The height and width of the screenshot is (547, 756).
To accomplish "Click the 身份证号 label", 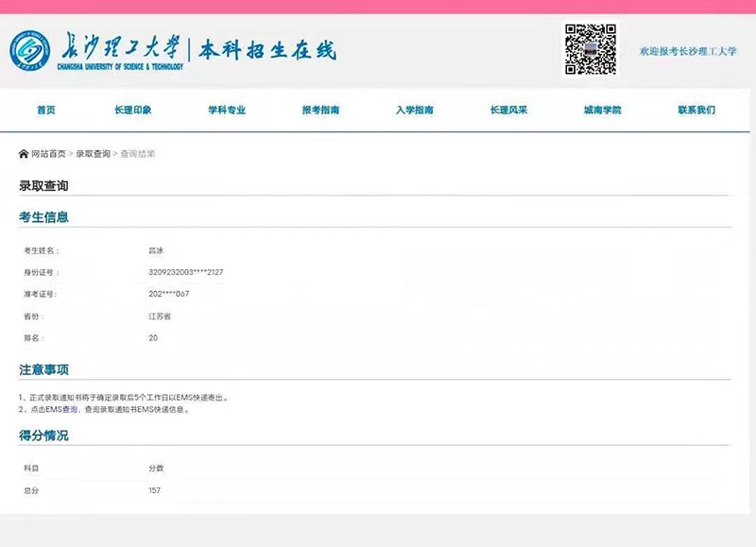I will (x=42, y=272).
